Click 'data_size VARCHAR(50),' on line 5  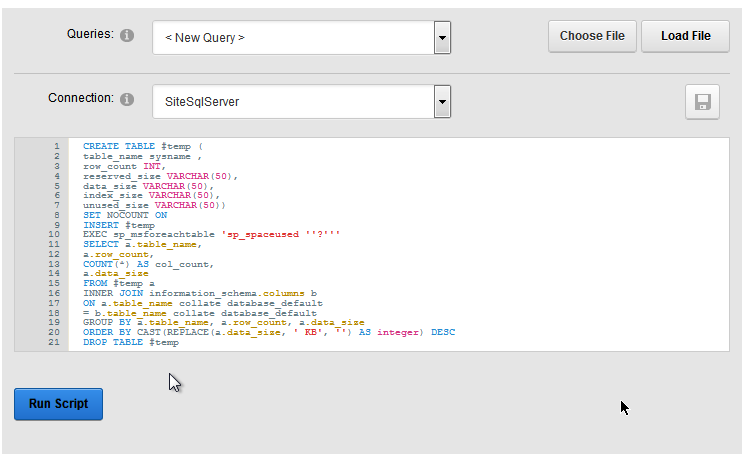coord(148,186)
